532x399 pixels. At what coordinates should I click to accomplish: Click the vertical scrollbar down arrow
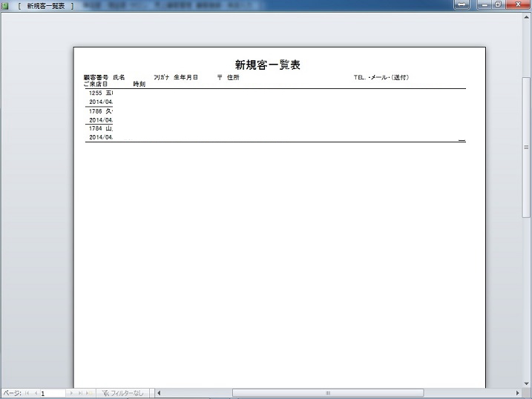(x=526, y=383)
